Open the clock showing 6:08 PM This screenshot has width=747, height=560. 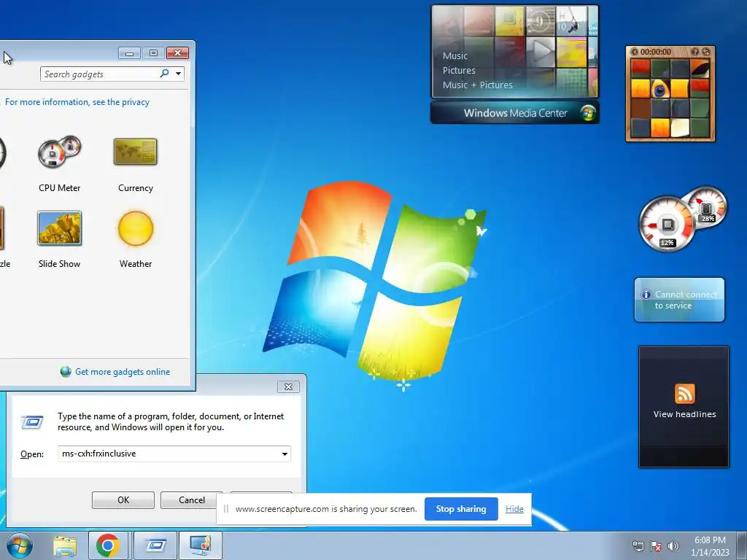coord(710,546)
